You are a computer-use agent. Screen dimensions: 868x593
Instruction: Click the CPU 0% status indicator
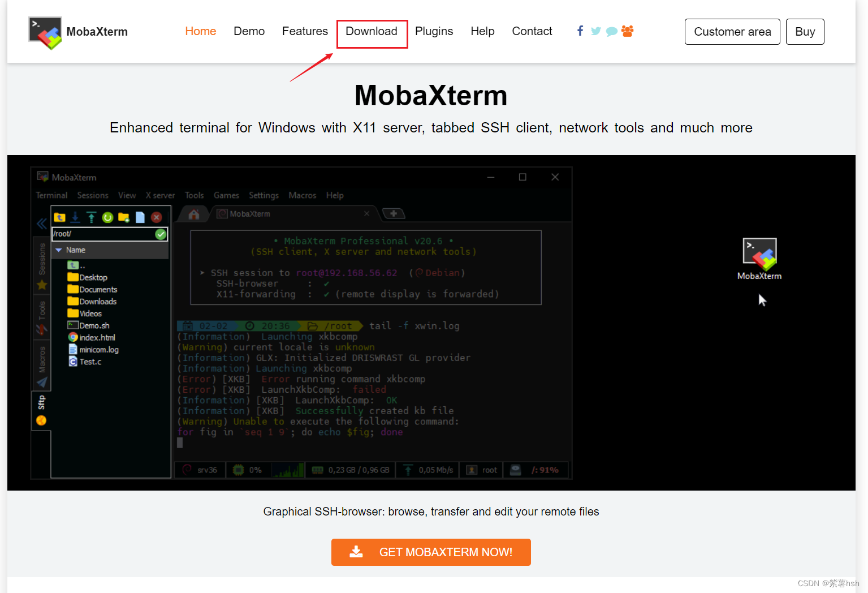click(248, 470)
